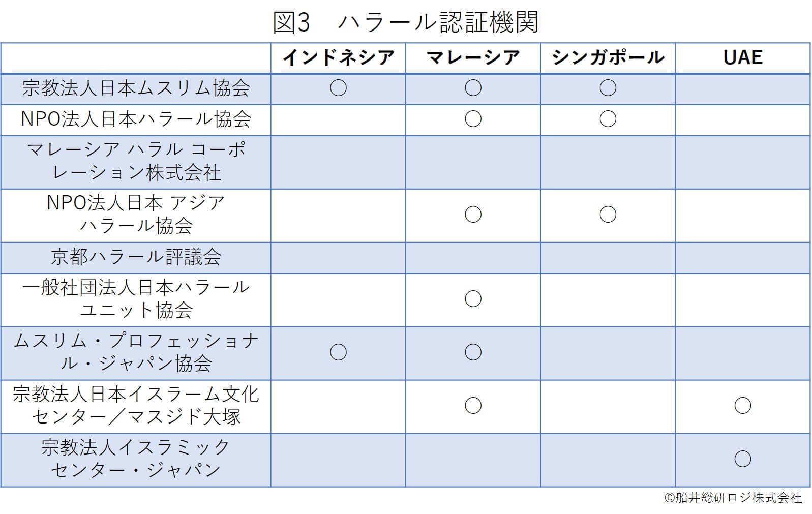Screen dimensions: 812x514
Task: Select the 宗教法人日本ムスリム協会 row label
Action: [136, 88]
